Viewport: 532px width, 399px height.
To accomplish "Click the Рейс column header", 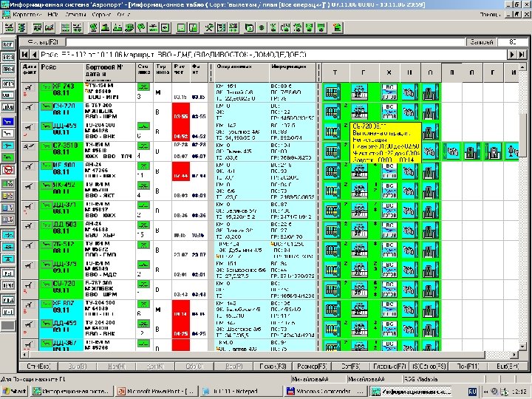I will point(61,72).
